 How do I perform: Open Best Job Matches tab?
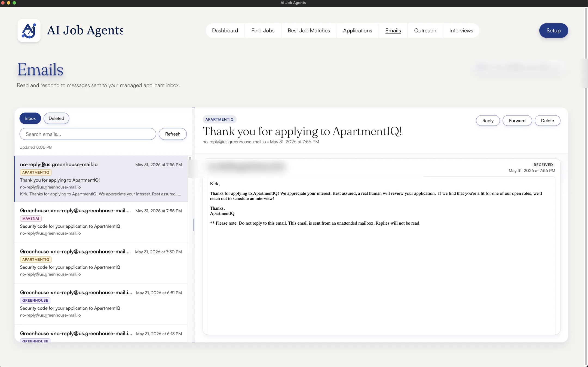click(x=309, y=30)
